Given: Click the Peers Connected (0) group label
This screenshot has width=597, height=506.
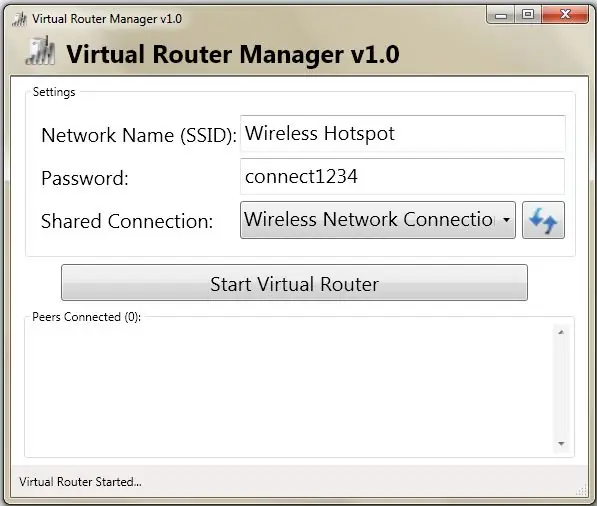Looking at the screenshot, I should pyautogui.click(x=86, y=317).
